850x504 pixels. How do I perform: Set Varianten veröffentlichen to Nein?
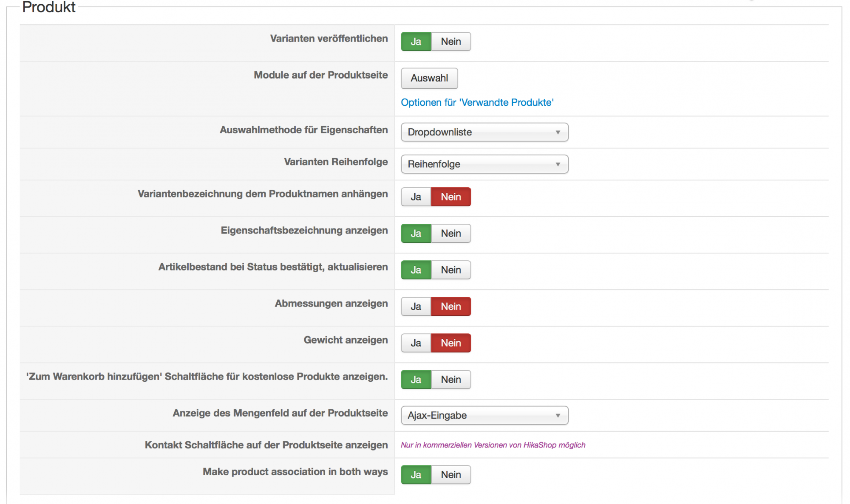[450, 42]
